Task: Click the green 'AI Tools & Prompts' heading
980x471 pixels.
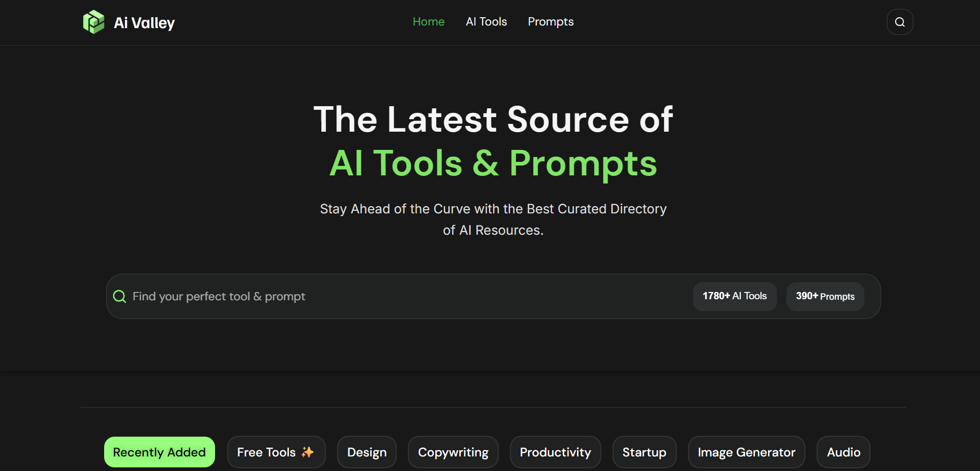Action: tap(493, 163)
